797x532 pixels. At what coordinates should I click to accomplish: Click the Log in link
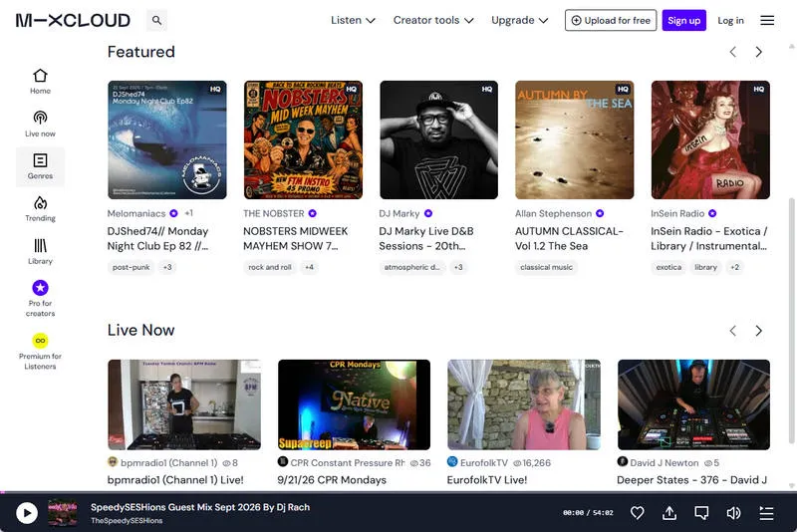tap(730, 20)
